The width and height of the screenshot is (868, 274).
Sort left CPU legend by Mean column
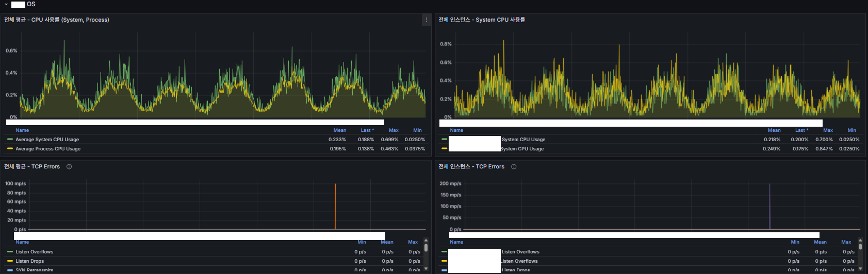[339, 130]
